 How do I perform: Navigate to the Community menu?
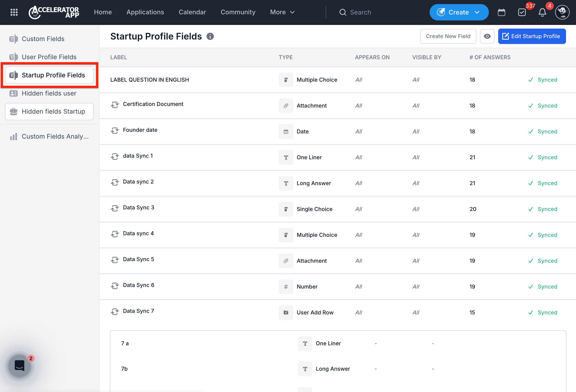238,12
